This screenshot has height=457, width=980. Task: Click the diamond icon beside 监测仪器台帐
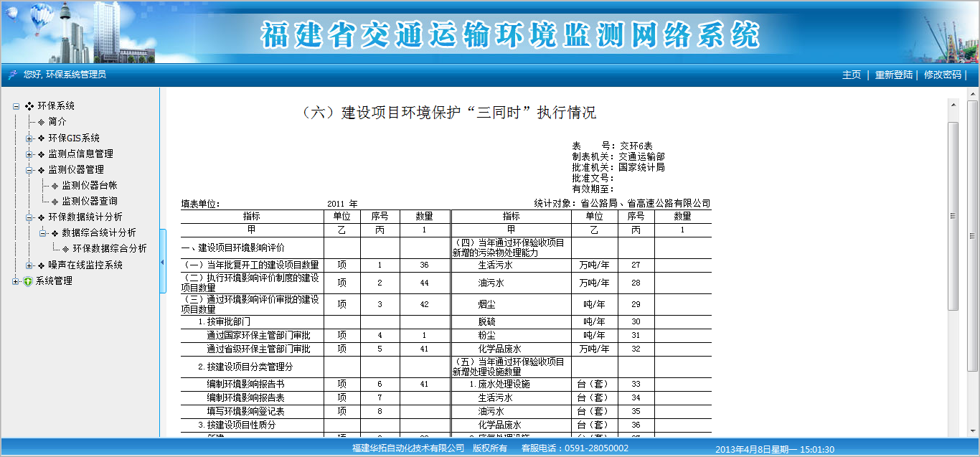coord(55,185)
